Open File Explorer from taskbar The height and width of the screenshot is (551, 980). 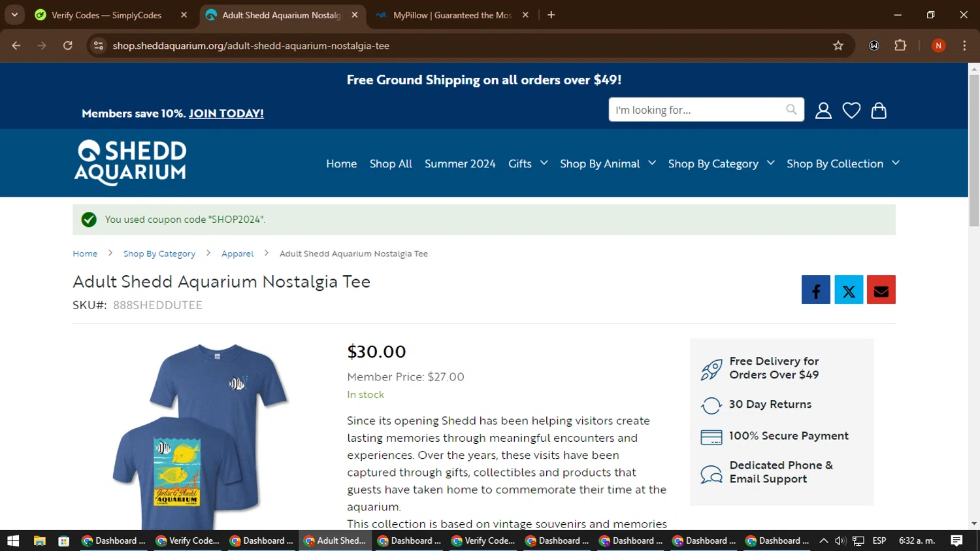[40, 541]
